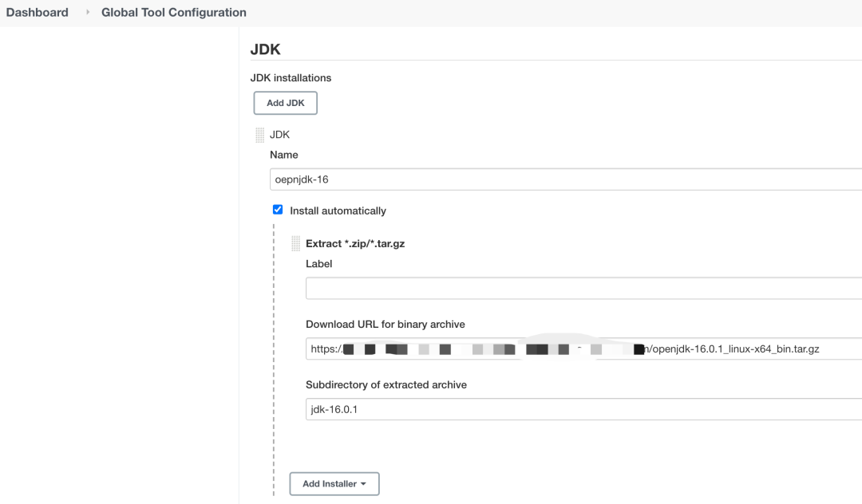The height and width of the screenshot is (504, 862).
Task: Open the Add Installer dropdown
Action: pos(334,484)
